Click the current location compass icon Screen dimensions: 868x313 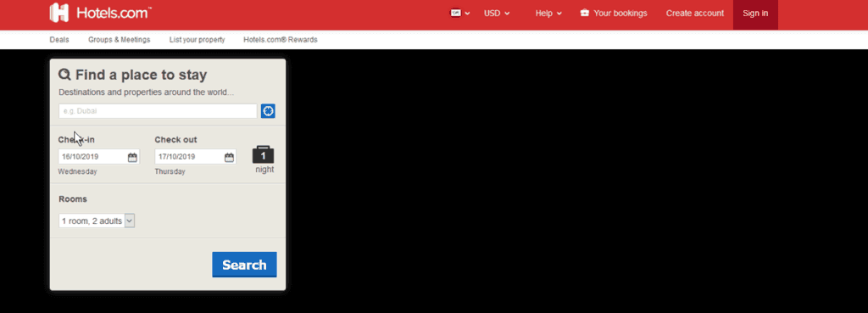click(x=268, y=111)
